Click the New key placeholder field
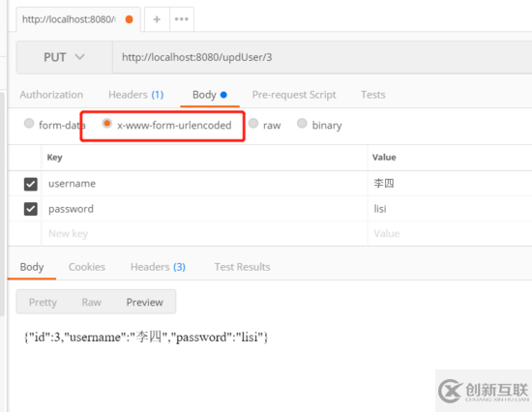Viewport: 532px width, 412px height. point(205,233)
